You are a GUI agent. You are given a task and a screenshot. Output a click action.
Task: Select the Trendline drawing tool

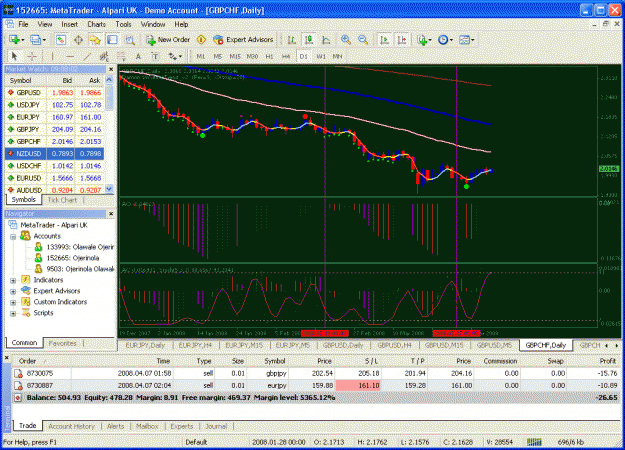coord(87,56)
